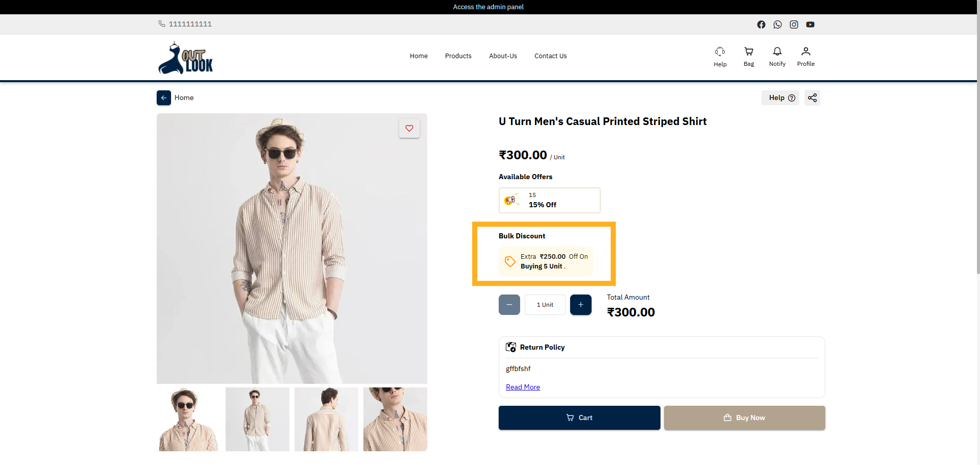Select the back-view shirt thumbnail

[x=326, y=419]
